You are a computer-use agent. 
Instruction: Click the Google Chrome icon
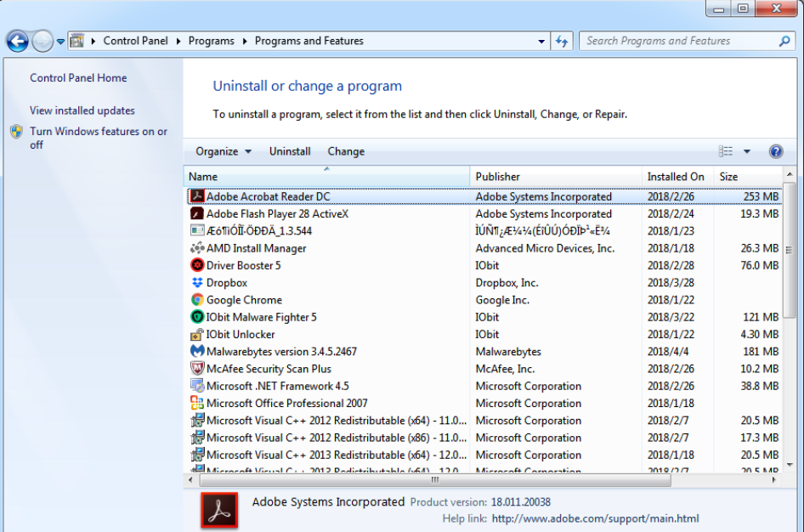[x=197, y=300]
